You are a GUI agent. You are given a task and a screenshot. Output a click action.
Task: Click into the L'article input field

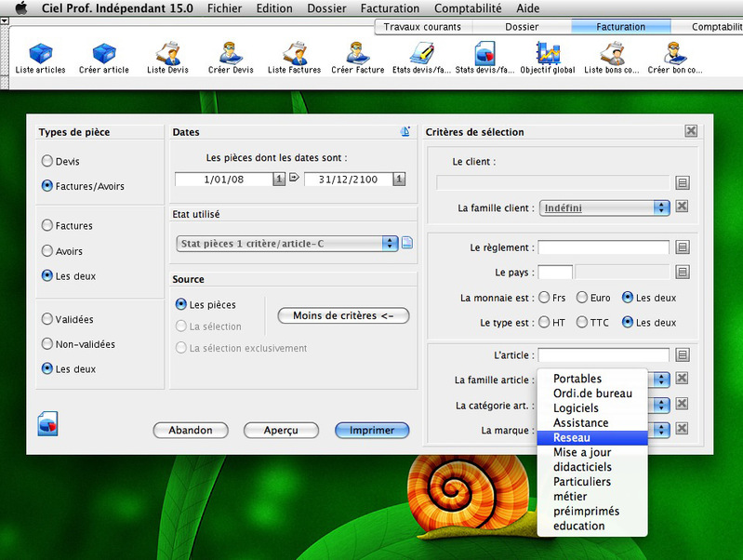pyautogui.click(x=604, y=354)
